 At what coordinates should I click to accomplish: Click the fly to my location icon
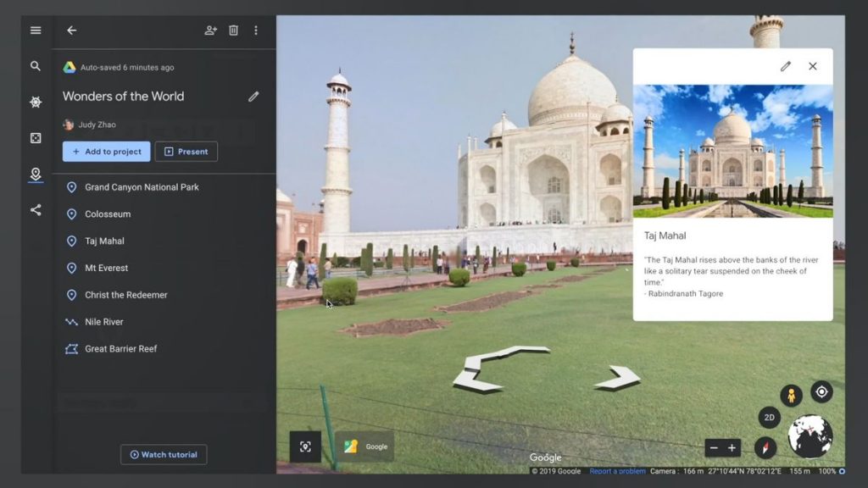821,391
